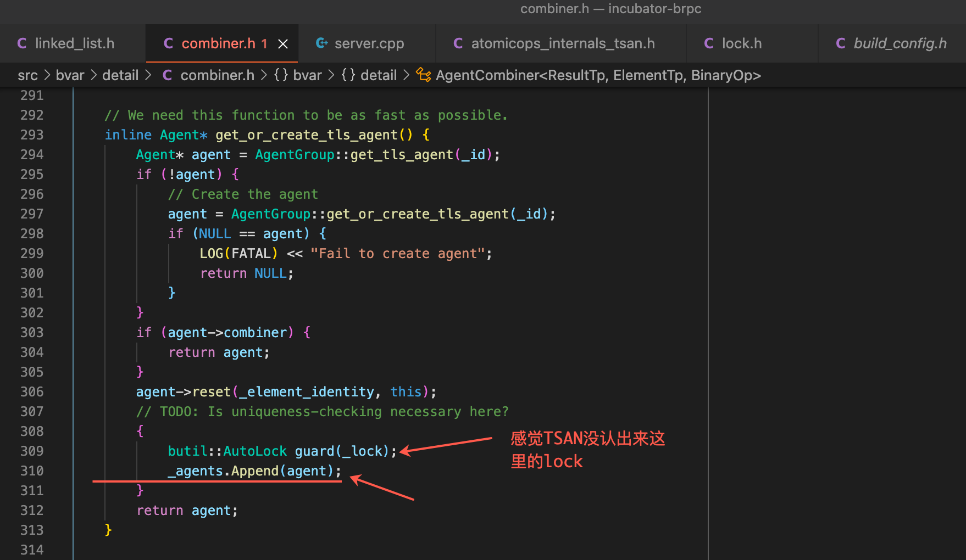Close the combiner.h editor tab
This screenshot has width=966, height=560.
pos(283,43)
